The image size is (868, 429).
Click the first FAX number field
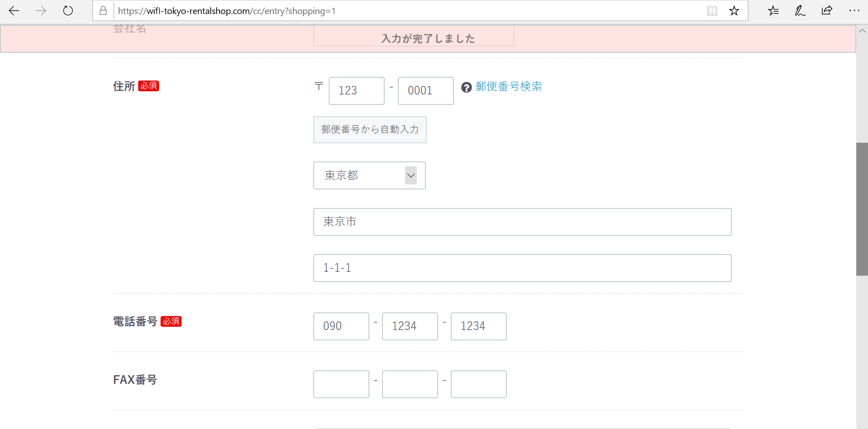[x=341, y=384]
